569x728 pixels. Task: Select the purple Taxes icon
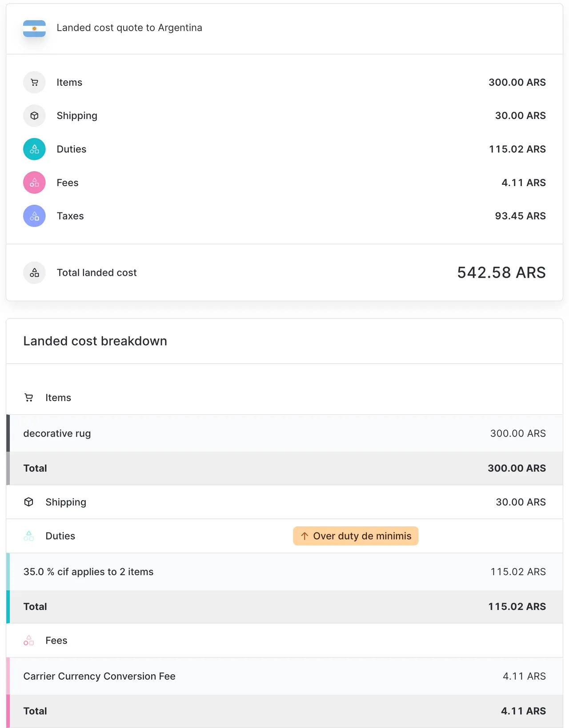click(x=34, y=216)
